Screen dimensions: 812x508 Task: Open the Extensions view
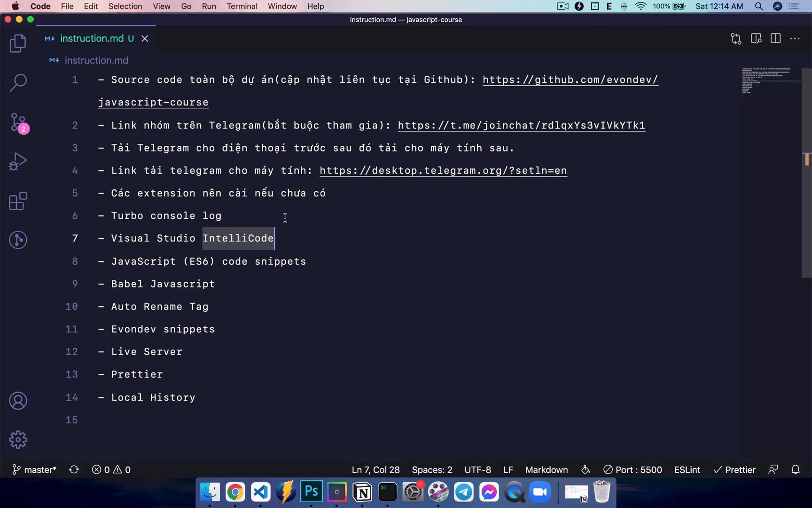[x=18, y=201]
